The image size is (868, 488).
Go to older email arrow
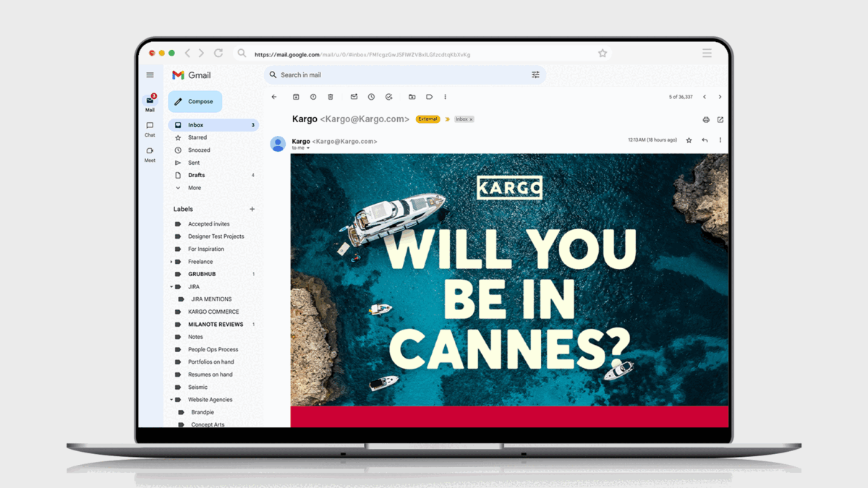720,97
